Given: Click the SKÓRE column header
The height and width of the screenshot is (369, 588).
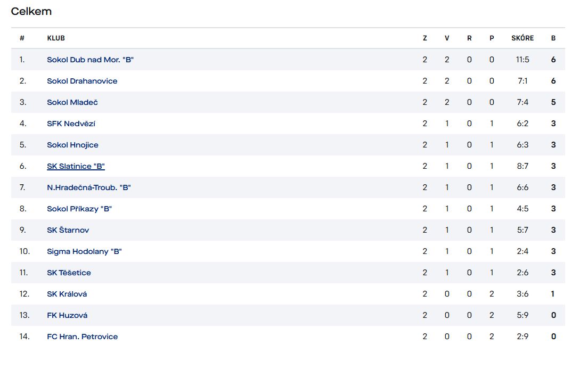Looking at the screenshot, I should coord(522,38).
